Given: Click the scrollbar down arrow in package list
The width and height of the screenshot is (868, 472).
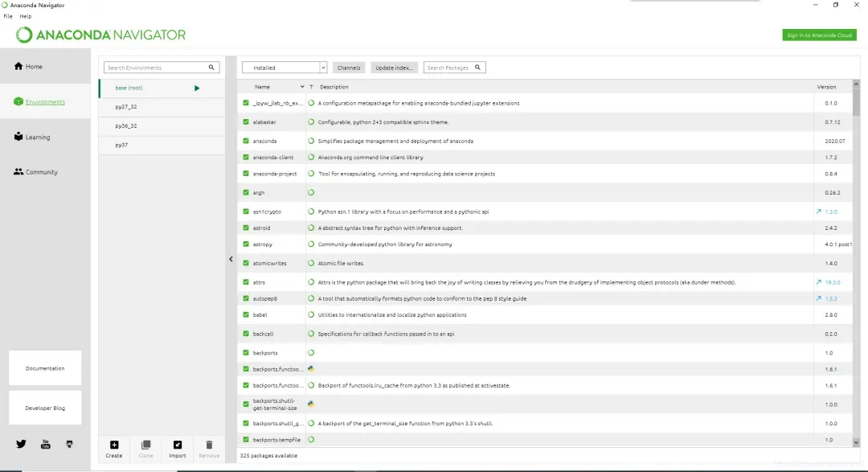Looking at the screenshot, I should pos(857,442).
